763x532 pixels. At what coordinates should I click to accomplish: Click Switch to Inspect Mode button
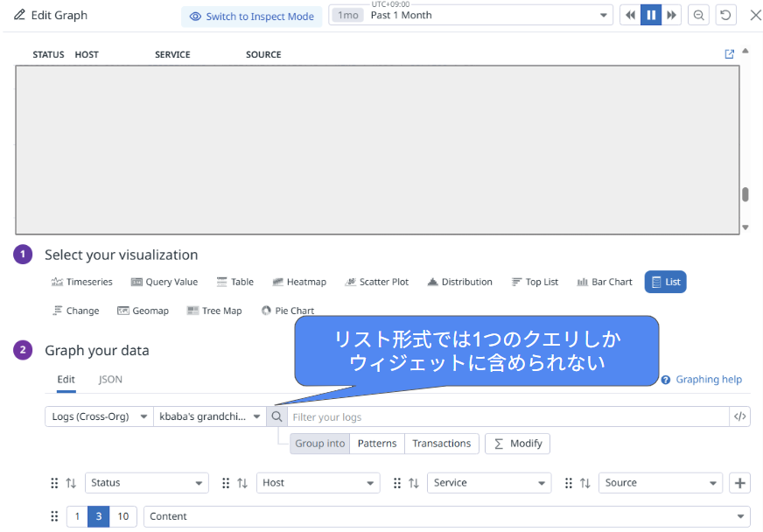click(x=252, y=17)
